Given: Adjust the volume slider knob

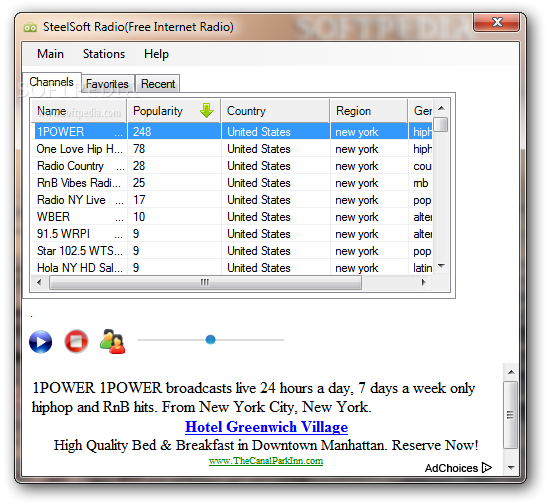Looking at the screenshot, I should point(210,339).
